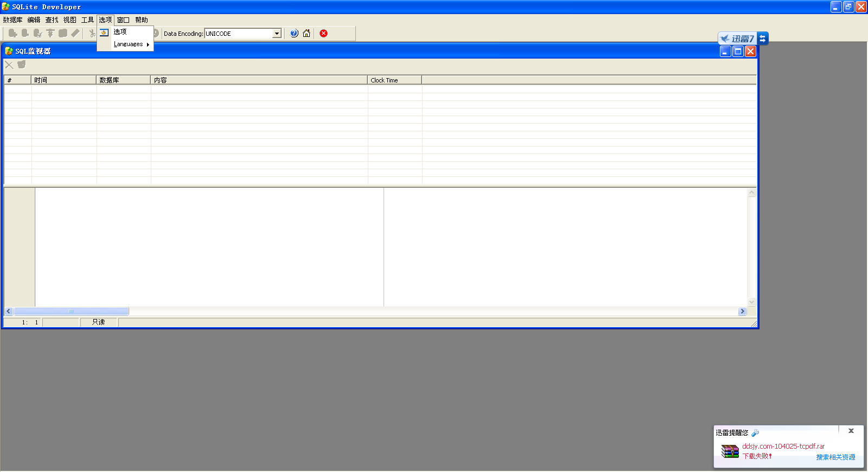This screenshot has height=472, width=868.
Task: Dismiss the Xunlei notification popup
Action: 851,431
